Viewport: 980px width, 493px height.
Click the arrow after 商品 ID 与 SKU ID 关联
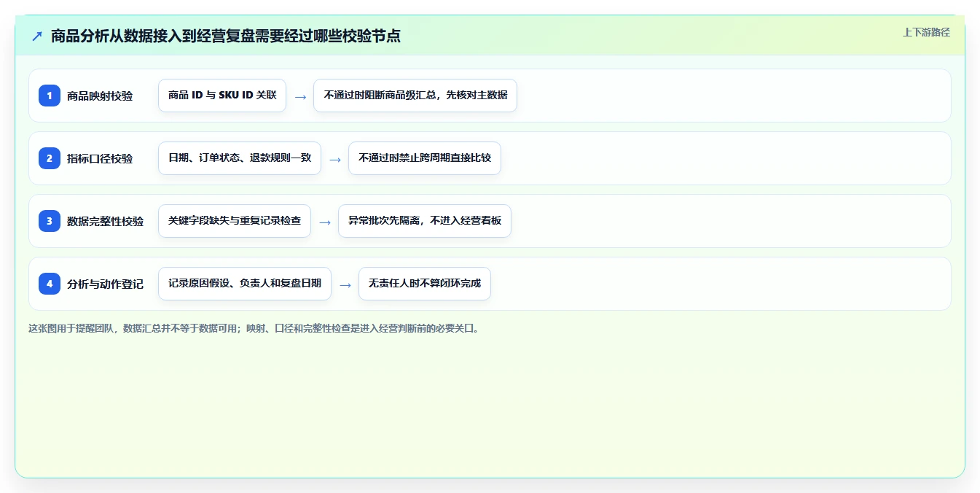coord(300,96)
